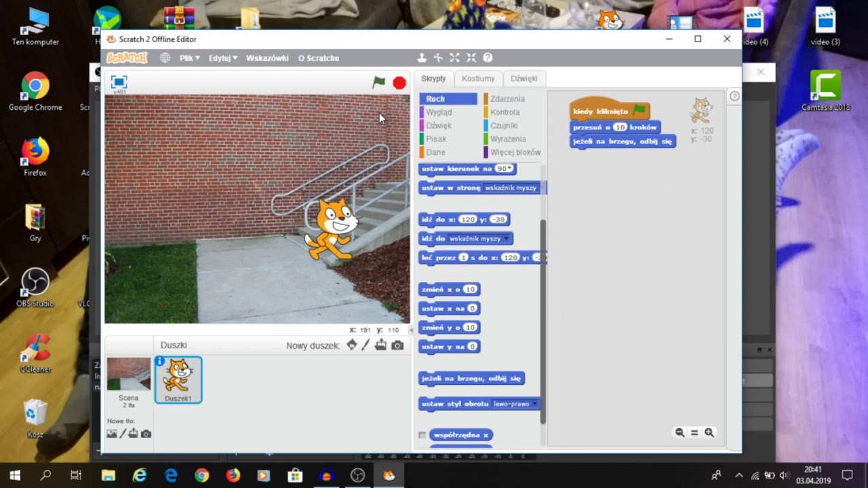Upload sprite from file
The width and height of the screenshot is (868, 488).
(x=381, y=345)
